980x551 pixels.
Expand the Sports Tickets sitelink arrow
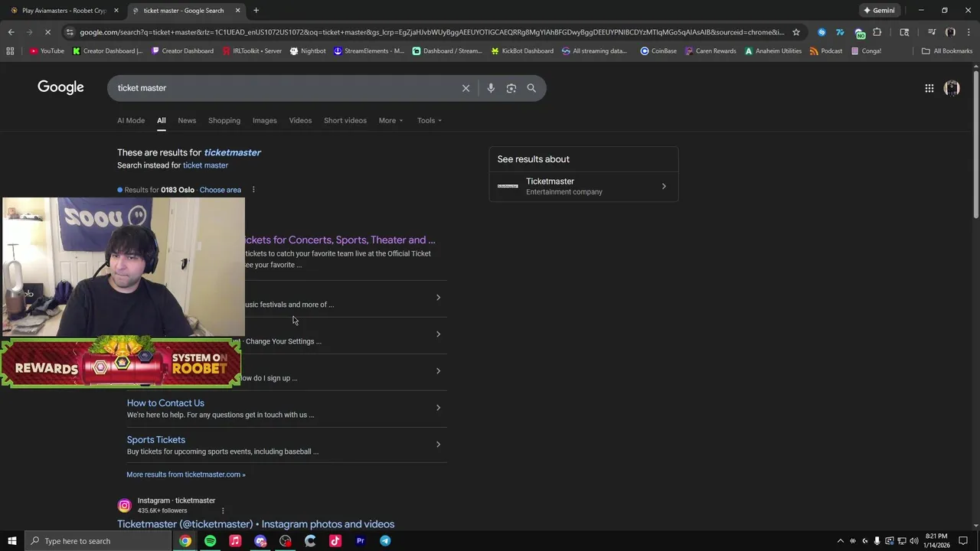pos(438,445)
